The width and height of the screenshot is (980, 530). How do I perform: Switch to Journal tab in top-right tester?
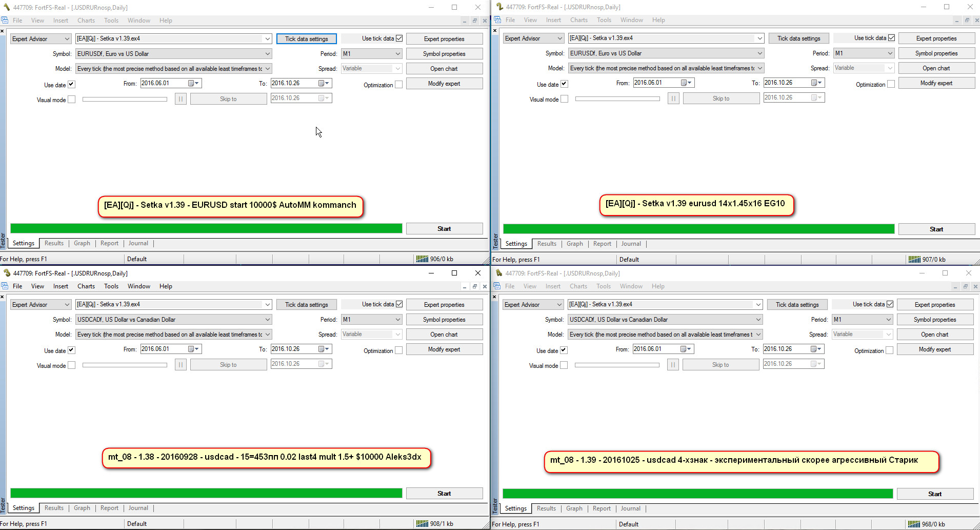tap(631, 244)
